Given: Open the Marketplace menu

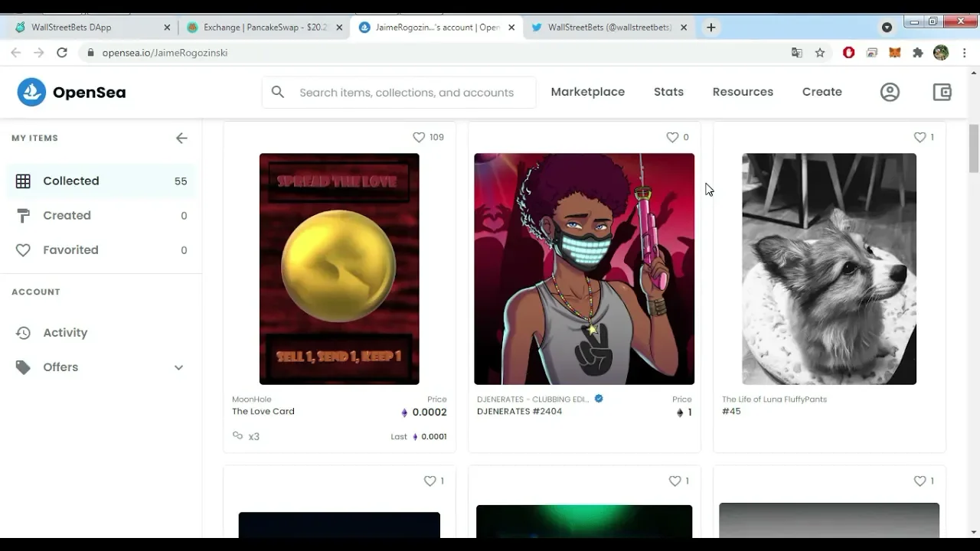Looking at the screenshot, I should (587, 92).
